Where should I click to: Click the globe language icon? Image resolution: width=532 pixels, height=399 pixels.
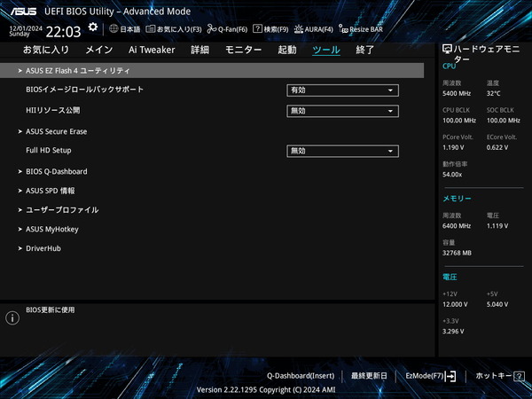pos(113,29)
